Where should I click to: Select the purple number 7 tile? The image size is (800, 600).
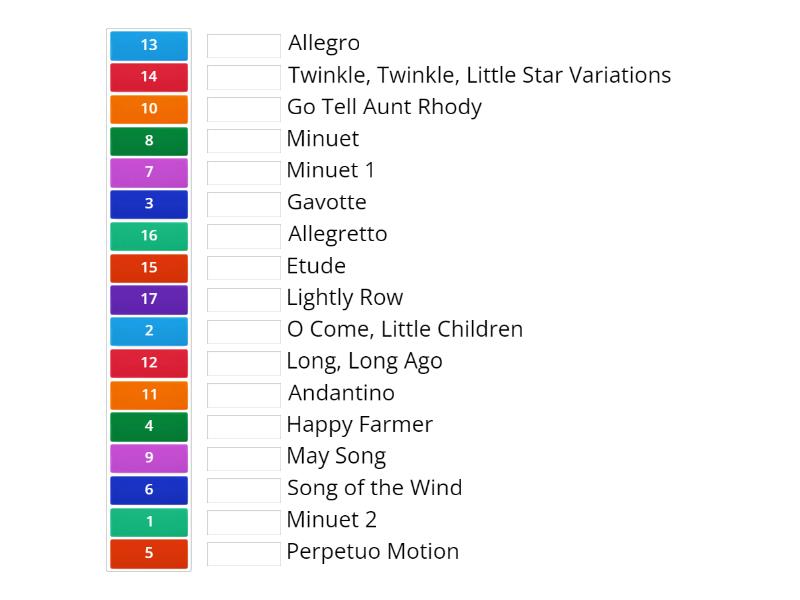(x=149, y=172)
